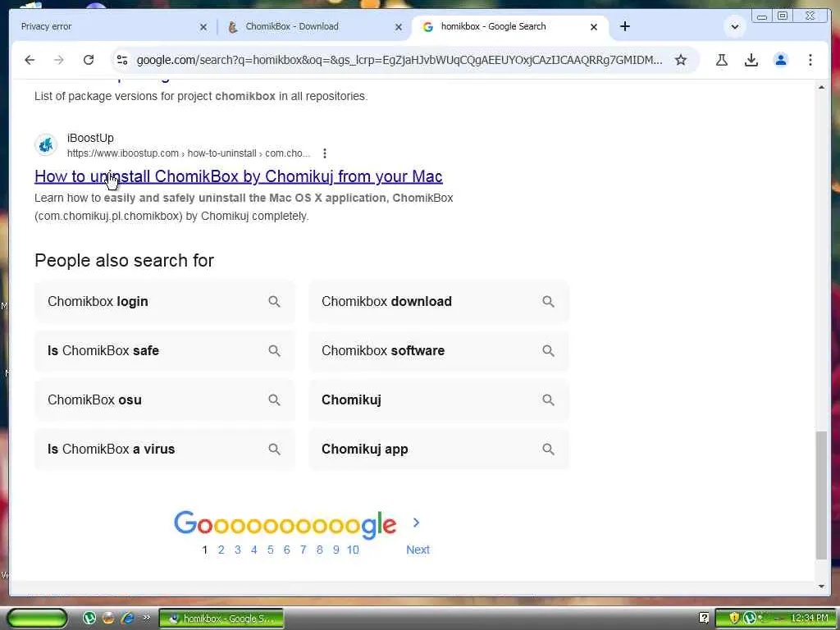Viewport: 840px width, 630px height.
Task: Click magnifier icon on Chomikbox login
Action: pyautogui.click(x=274, y=302)
